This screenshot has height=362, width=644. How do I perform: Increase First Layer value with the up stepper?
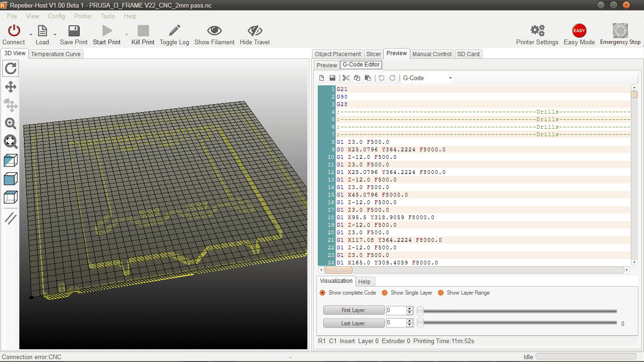[x=409, y=308]
